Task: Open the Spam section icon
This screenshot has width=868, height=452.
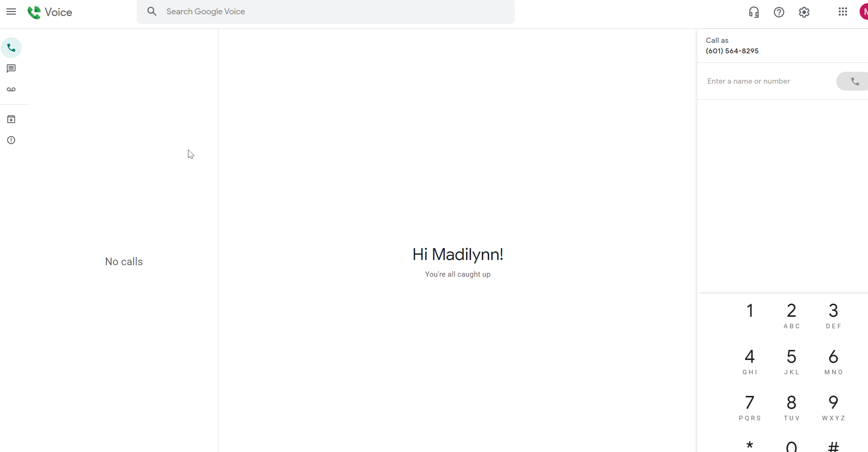Action: pos(11,140)
